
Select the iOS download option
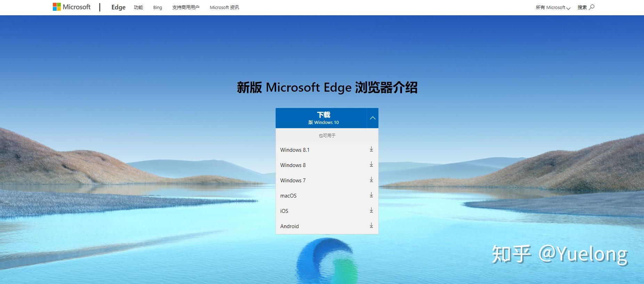(x=327, y=211)
